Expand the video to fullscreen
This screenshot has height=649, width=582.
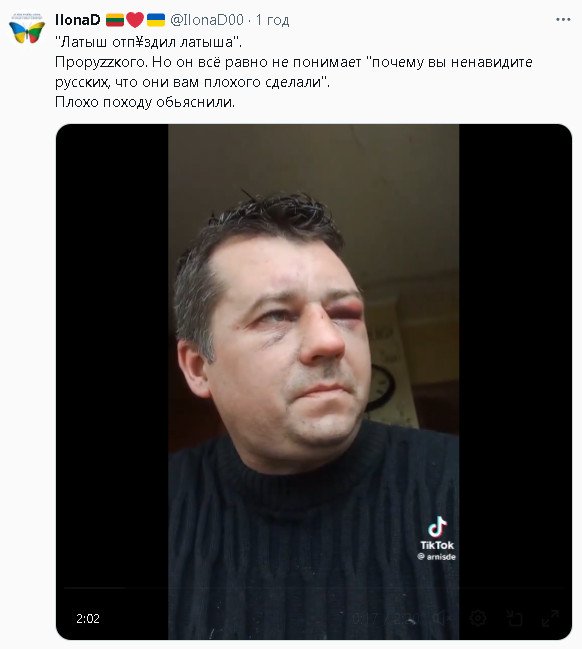point(550,618)
